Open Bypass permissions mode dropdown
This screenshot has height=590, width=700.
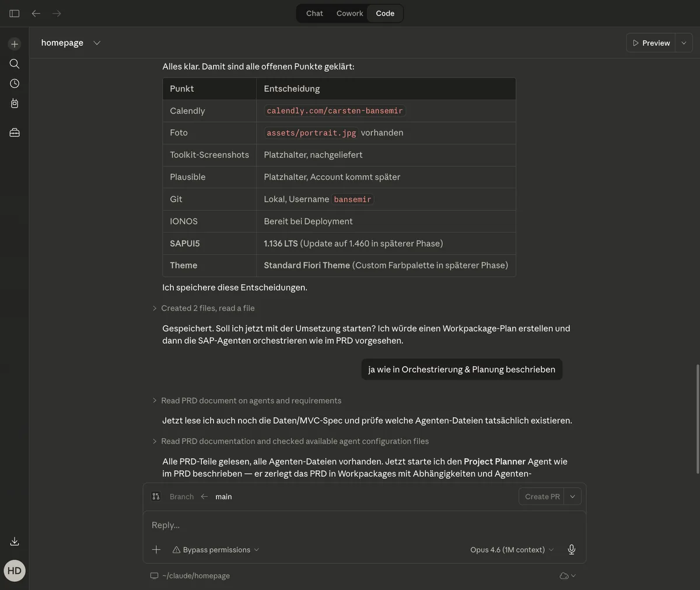pyautogui.click(x=216, y=550)
